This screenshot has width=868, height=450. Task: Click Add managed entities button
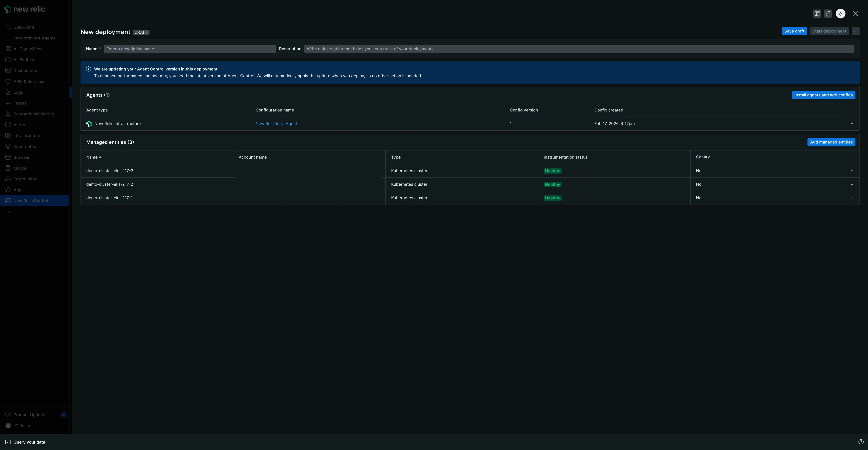point(831,142)
